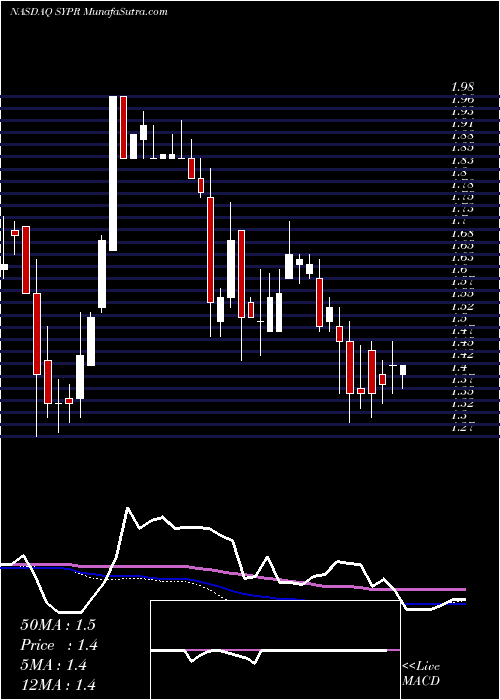Select the 50MA : 1.5 legend entry
The image size is (500, 700).
58,625
